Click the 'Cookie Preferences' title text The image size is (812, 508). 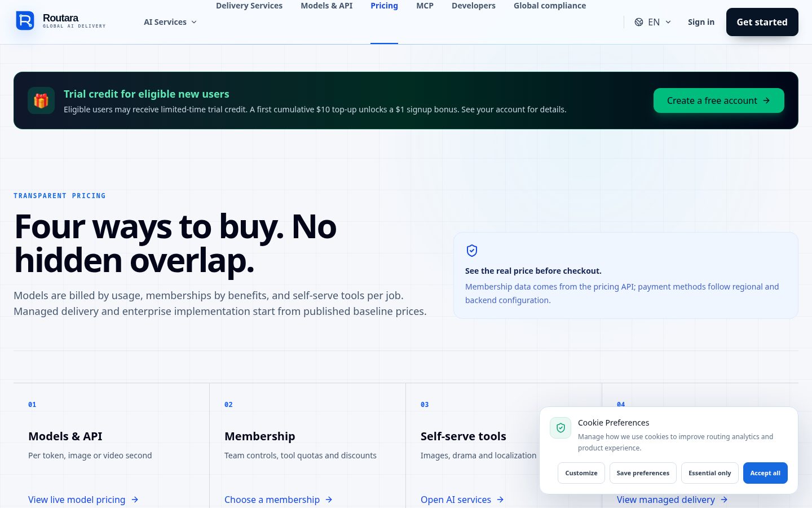pyautogui.click(x=614, y=423)
